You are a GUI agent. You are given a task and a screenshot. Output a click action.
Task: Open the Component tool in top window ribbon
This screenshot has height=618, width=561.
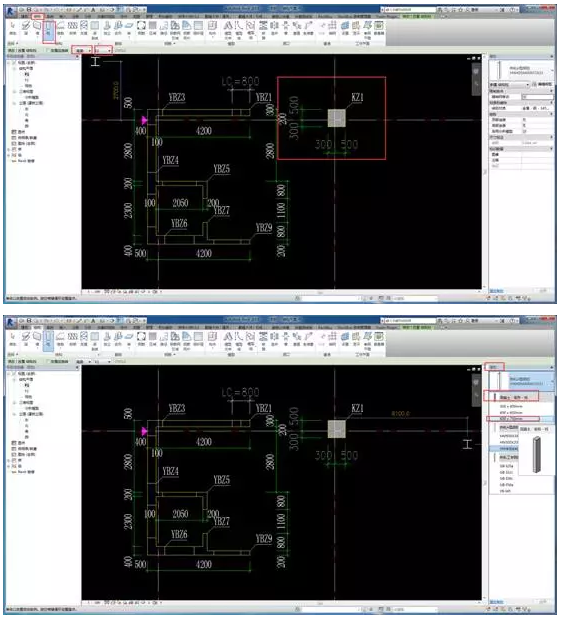(212, 28)
